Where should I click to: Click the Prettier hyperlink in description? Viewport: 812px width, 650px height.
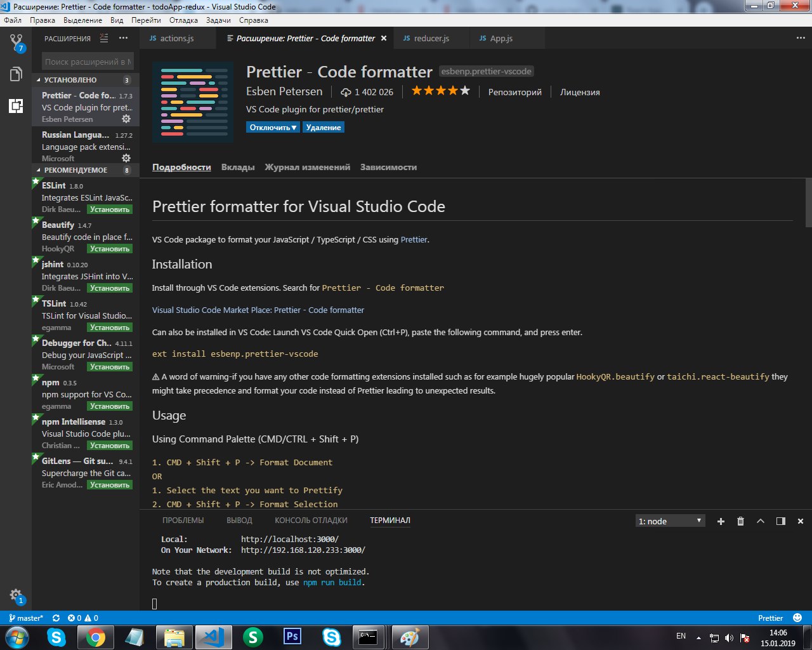coord(414,240)
